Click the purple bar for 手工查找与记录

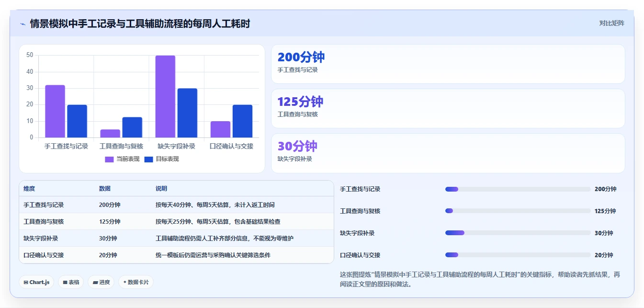(55, 111)
